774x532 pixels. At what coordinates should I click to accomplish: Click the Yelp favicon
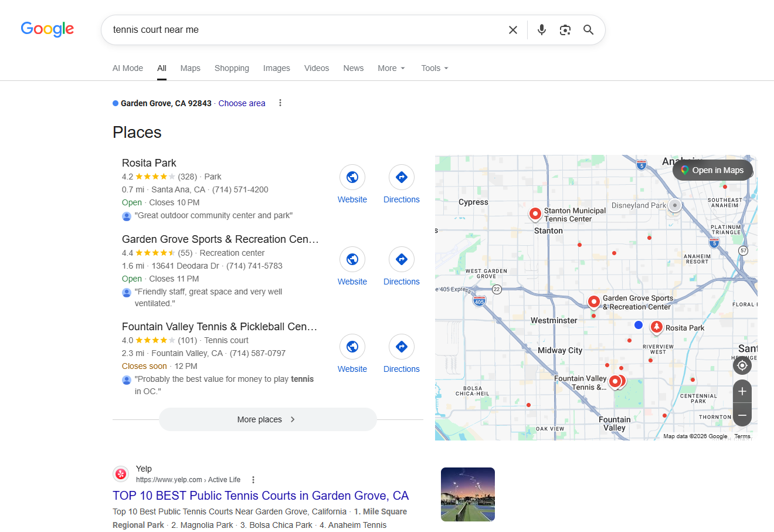coord(121,474)
